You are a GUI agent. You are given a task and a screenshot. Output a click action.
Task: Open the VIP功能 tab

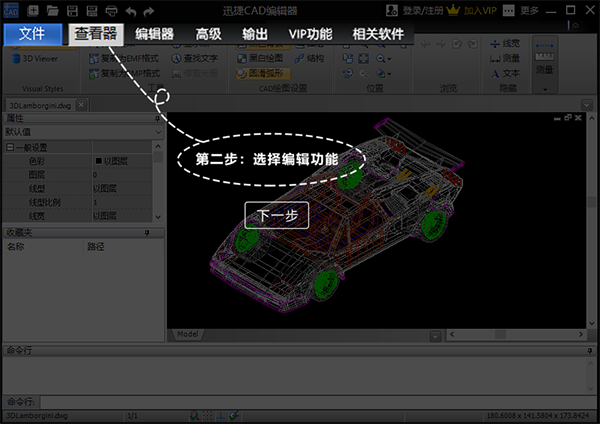coord(310,34)
